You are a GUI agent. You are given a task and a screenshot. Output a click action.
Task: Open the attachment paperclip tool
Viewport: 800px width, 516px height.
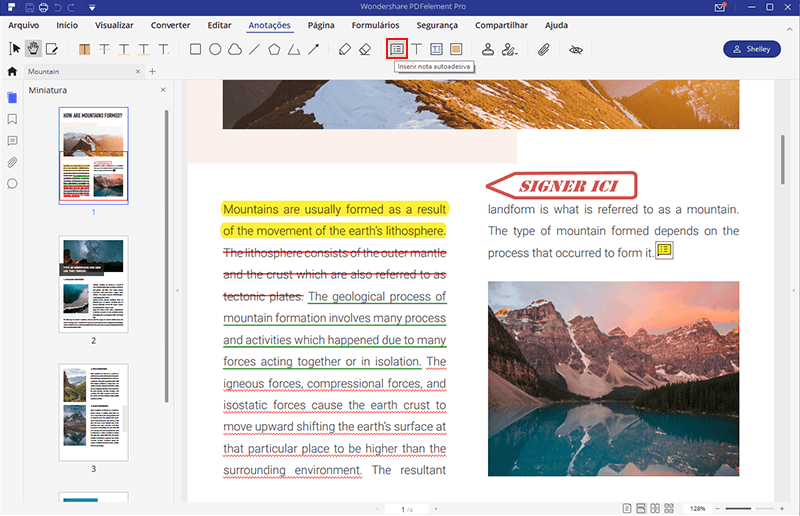pyautogui.click(x=544, y=48)
